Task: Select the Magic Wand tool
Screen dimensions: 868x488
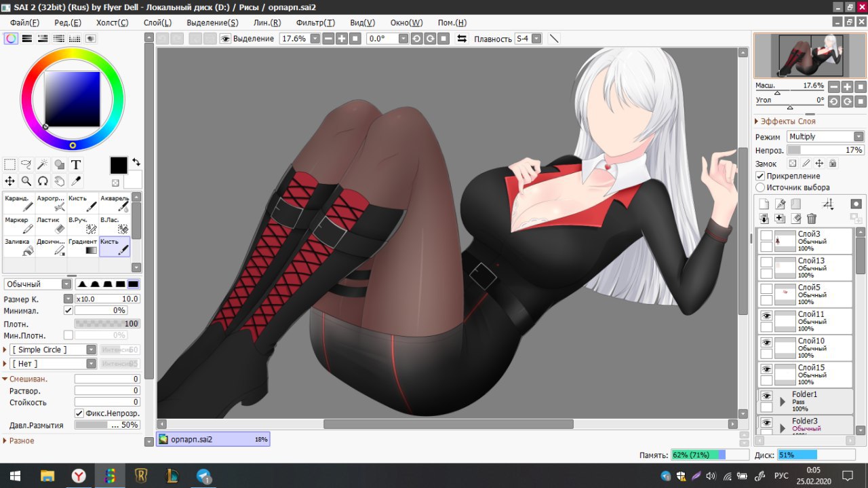Action: [x=43, y=164]
